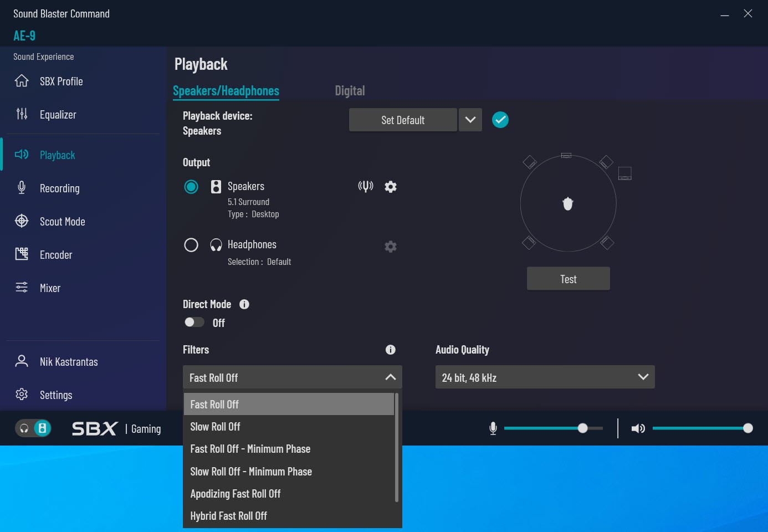Image resolution: width=768 pixels, height=532 pixels.
Task: Open the Mixer page
Action: click(x=50, y=288)
